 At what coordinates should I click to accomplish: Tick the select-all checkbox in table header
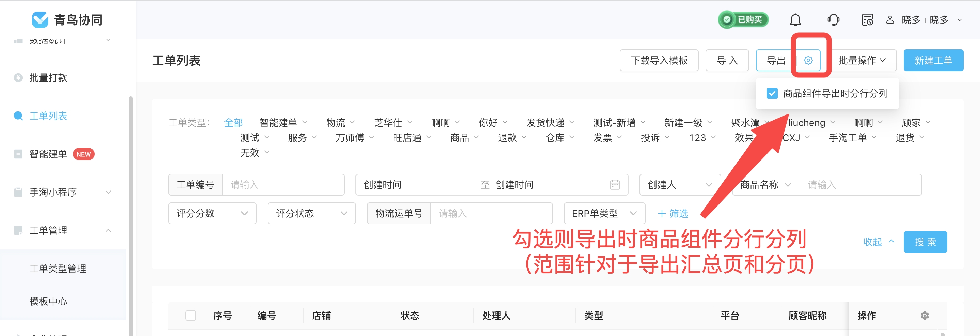191,316
